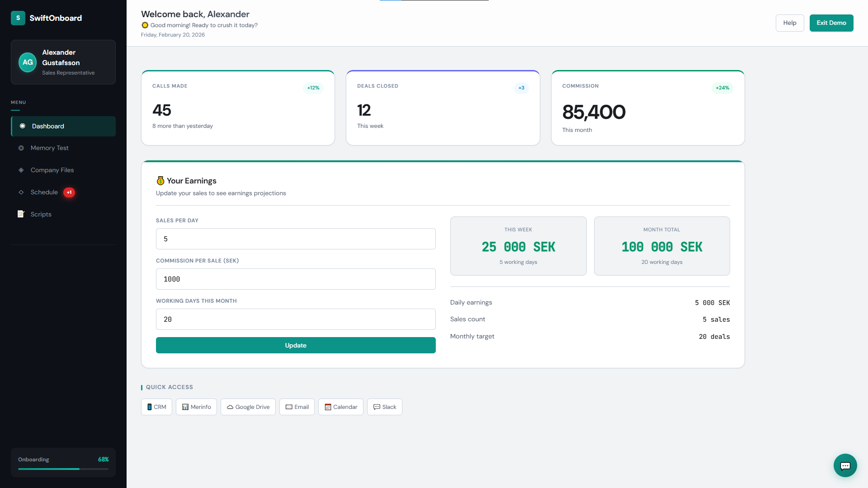Click the SwiftOnboard logo icon

(18, 18)
